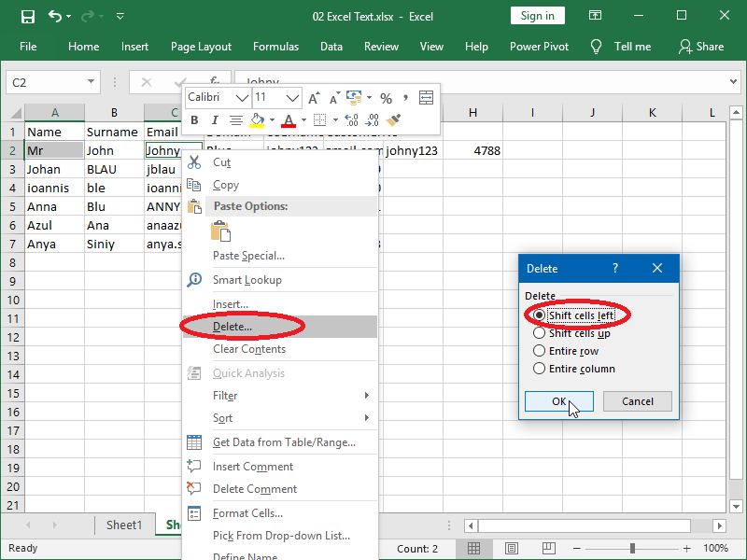Apply the yellow Fill Color
Viewport: 747px width, 560px height.
255,119
